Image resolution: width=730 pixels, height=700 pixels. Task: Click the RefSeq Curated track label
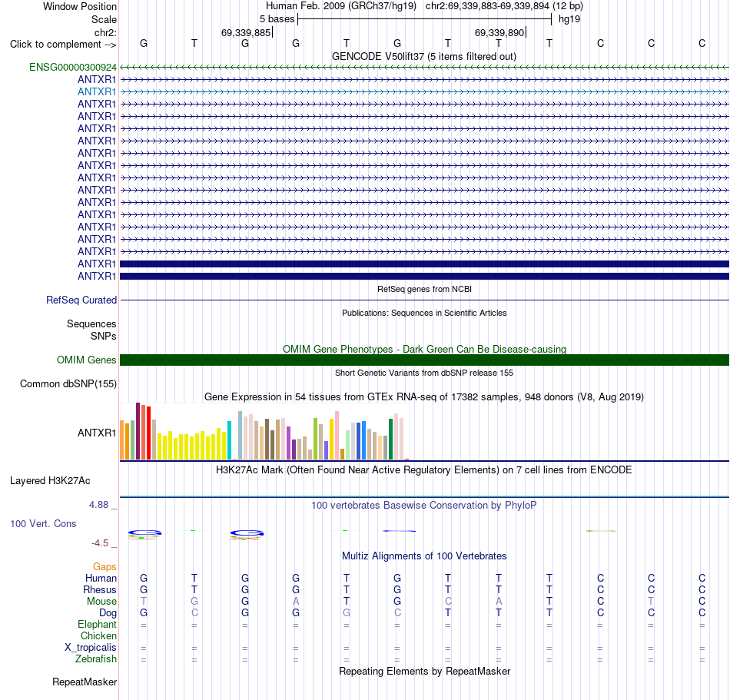click(81, 300)
